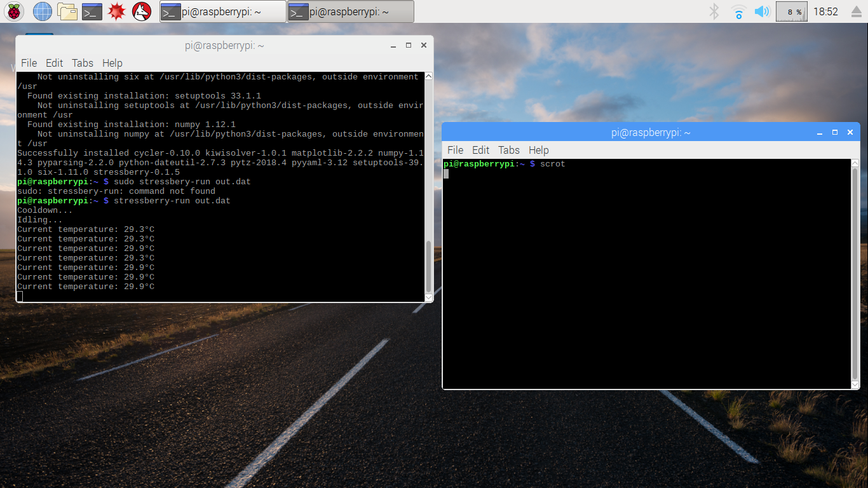Open Wolfram from the taskbar
The image size is (868, 488).
(x=141, y=11)
